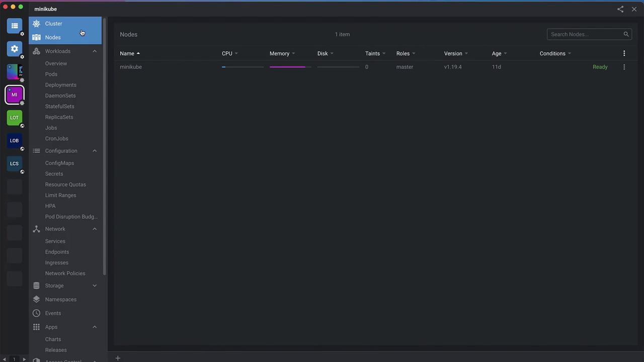The width and height of the screenshot is (644, 362).
Task: Open the table header column options menu
Action: pyautogui.click(x=624, y=53)
